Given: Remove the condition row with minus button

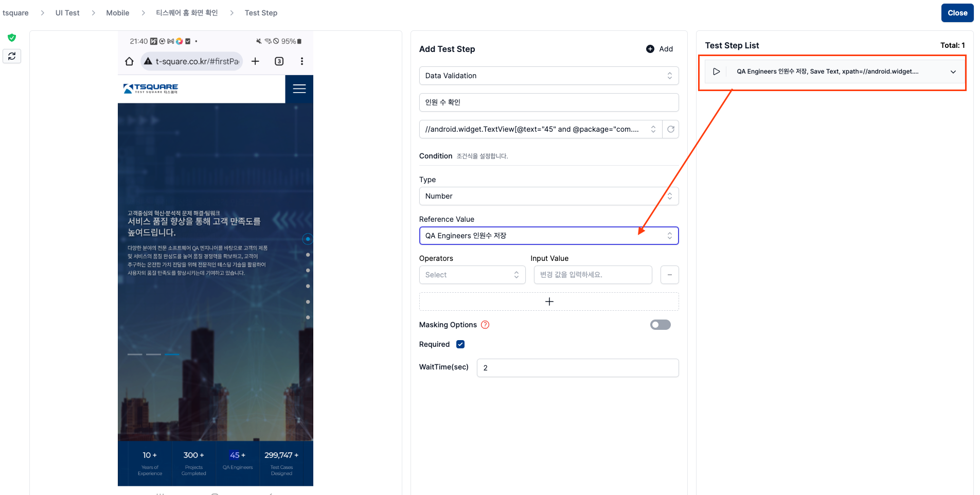Looking at the screenshot, I should [x=670, y=275].
